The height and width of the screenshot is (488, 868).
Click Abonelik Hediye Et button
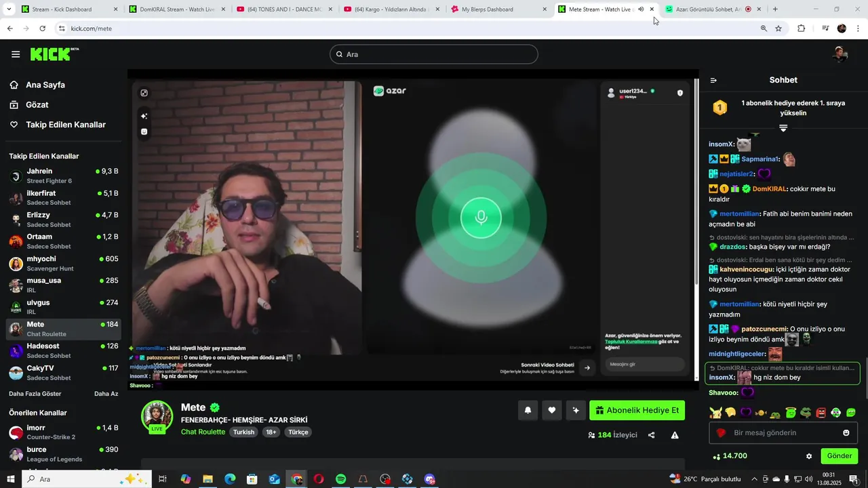tap(637, 410)
